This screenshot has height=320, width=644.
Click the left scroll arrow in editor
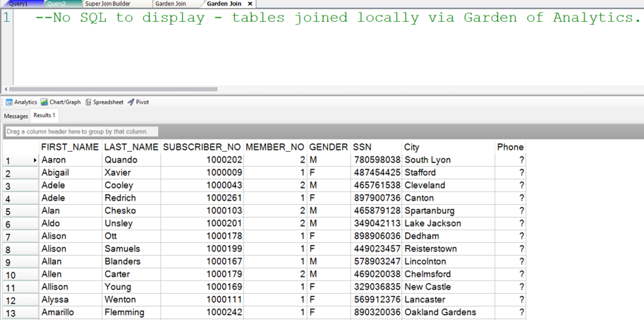(x=6, y=89)
